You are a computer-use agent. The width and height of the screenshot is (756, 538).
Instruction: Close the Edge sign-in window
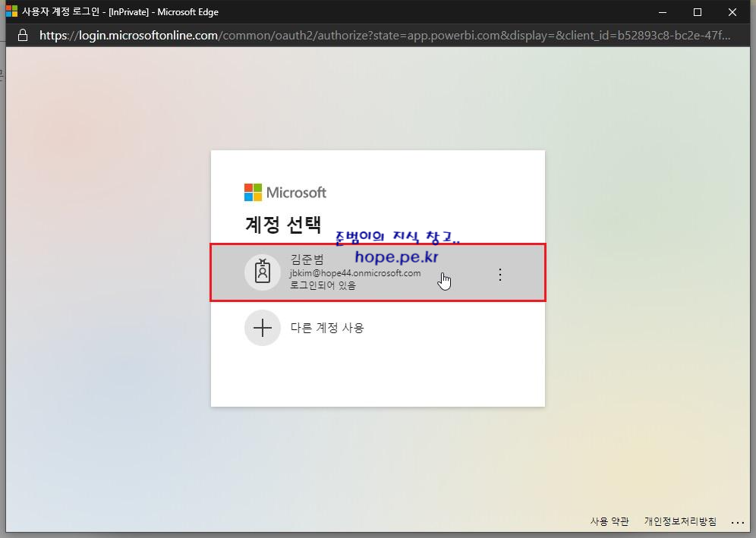(x=732, y=12)
